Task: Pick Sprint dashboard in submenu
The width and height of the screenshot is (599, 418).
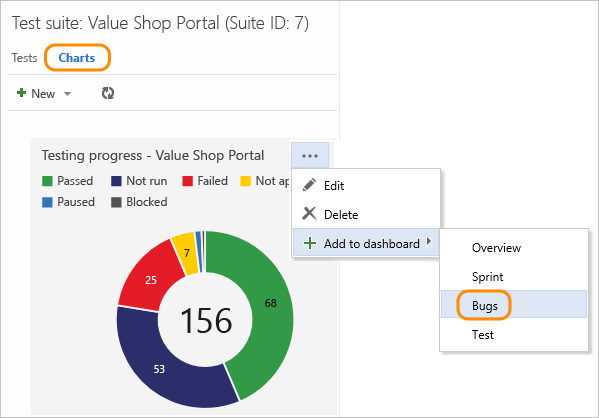Action: point(514,277)
